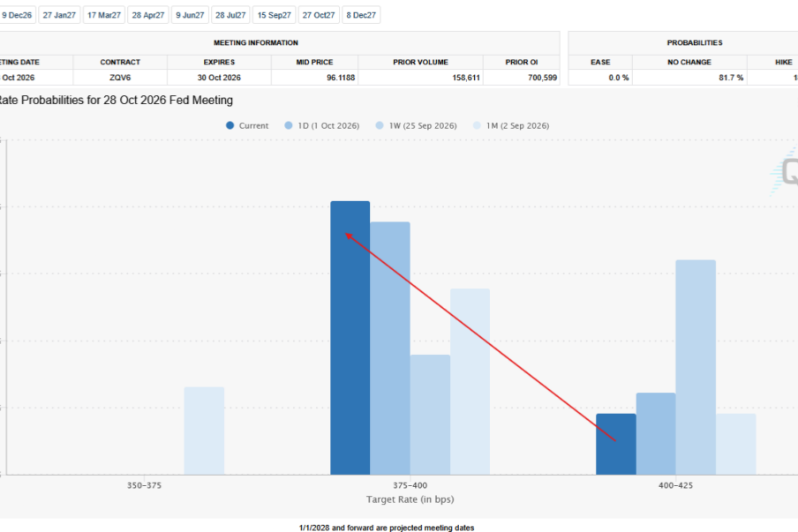This screenshot has height=532, width=798.
Task: Click the ZQV6 contract cell
Action: (120, 78)
